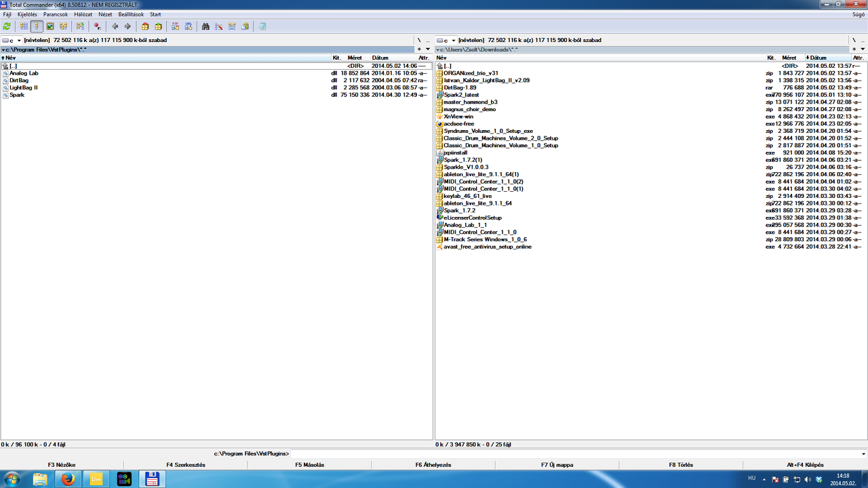Sort left panel by Méret column

tap(355, 58)
